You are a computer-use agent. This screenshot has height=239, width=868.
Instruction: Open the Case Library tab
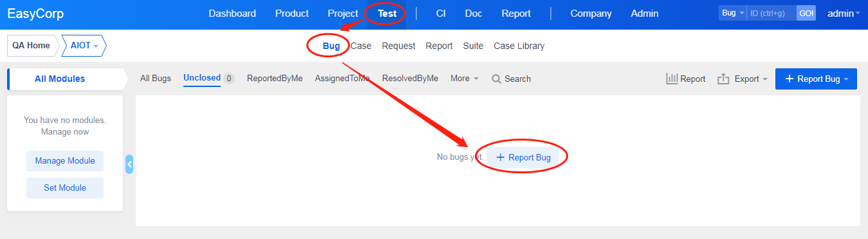point(519,46)
